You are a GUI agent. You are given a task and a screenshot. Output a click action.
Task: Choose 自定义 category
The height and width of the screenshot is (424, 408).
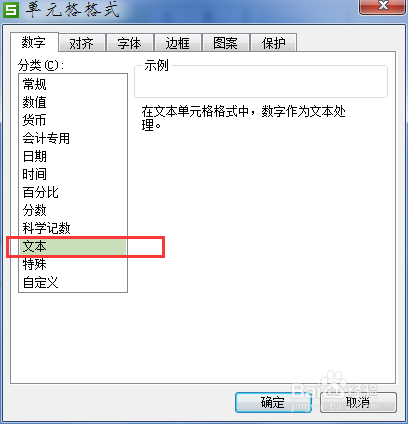[x=73, y=282]
